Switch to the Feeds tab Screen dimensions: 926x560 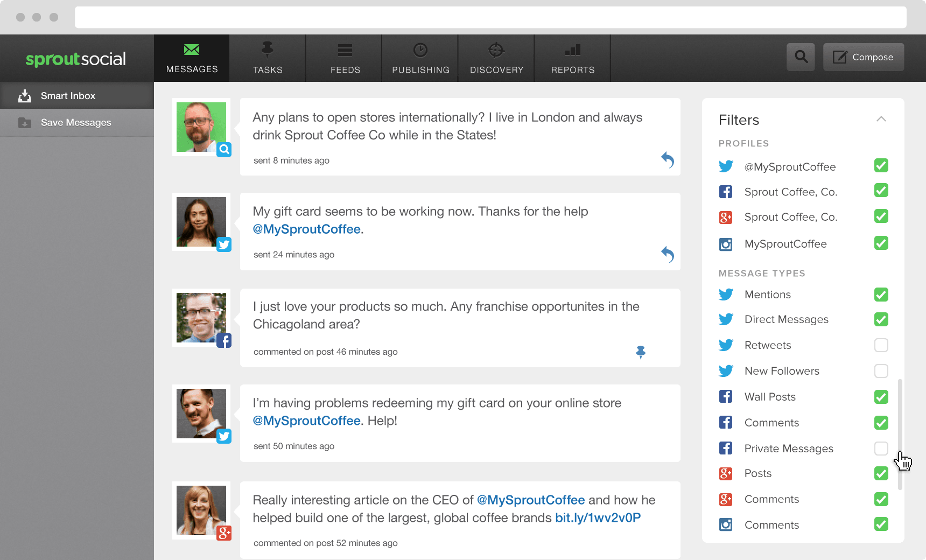(x=345, y=58)
